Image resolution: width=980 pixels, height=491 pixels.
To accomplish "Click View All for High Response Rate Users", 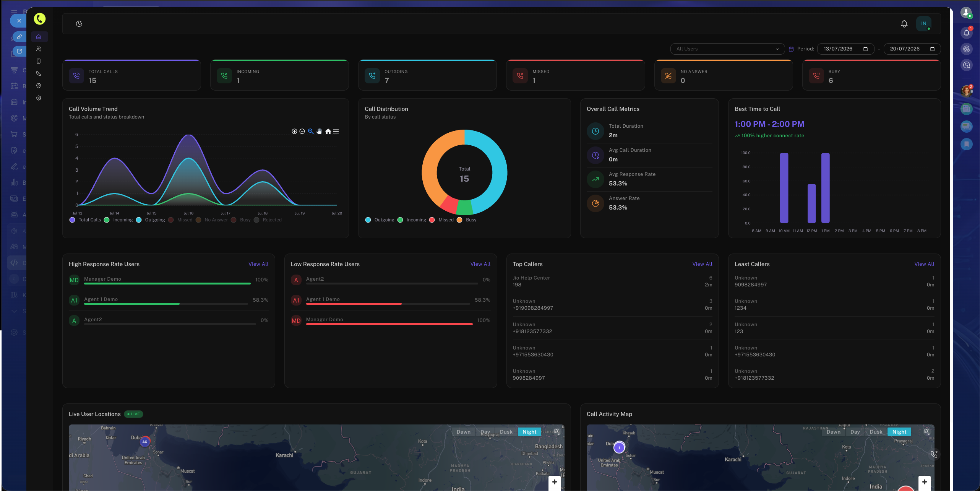I will (x=258, y=264).
